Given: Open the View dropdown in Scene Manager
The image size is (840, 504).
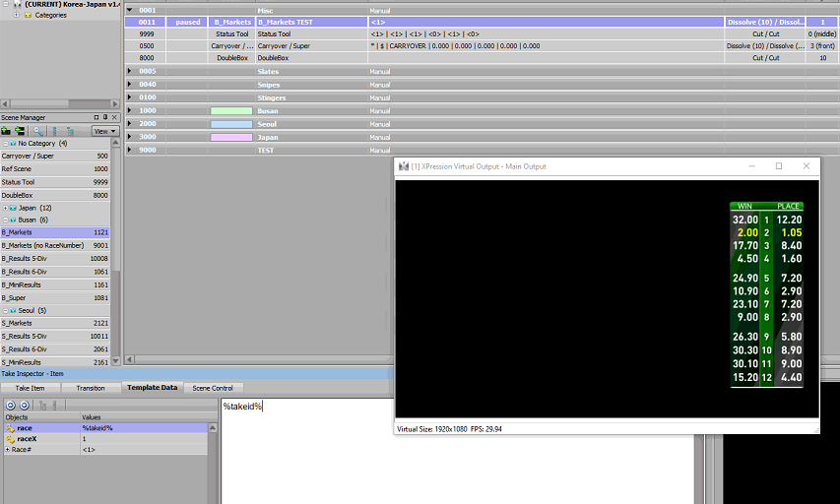Looking at the screenshot, I should pos(104,131).
